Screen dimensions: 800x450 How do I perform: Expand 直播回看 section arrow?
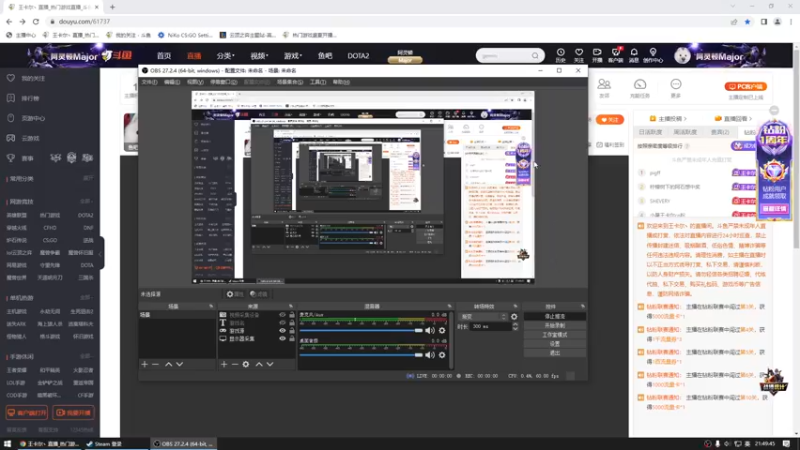point(751,119)
